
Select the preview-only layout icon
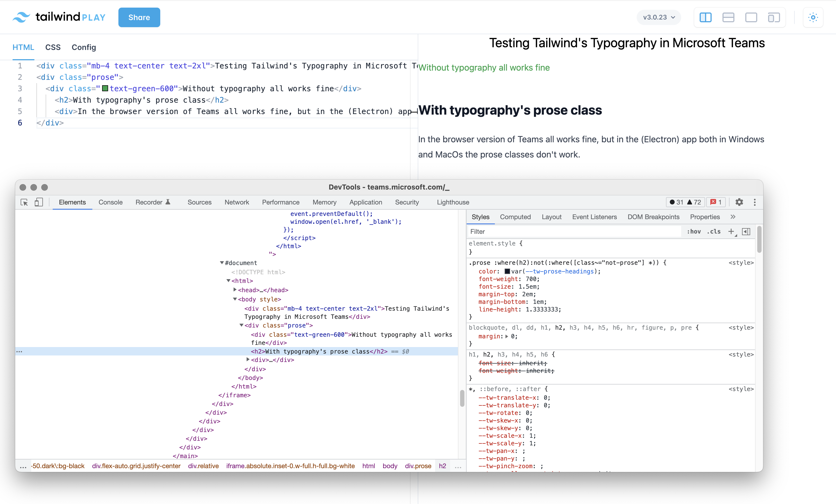tap(751, 17)
